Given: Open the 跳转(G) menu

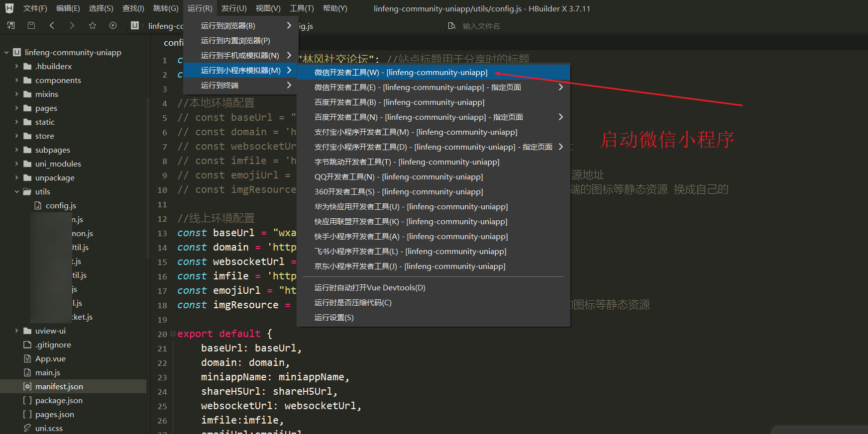Looking at the screenshot, I should (166, 8).
